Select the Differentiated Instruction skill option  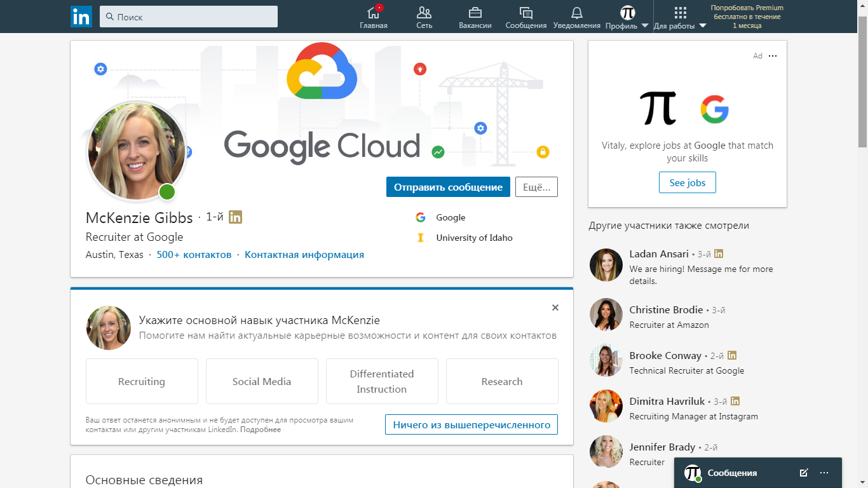tap(382, 381)
